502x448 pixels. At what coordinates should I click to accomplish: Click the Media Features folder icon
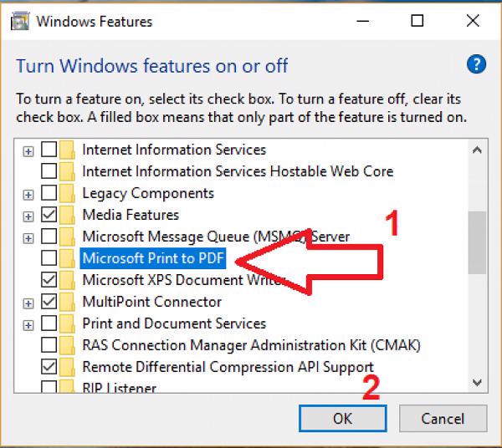click(69, 216)
